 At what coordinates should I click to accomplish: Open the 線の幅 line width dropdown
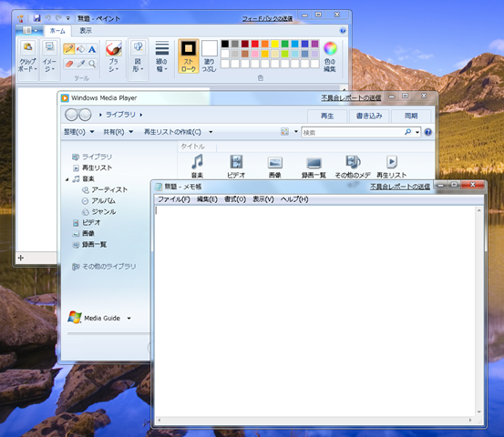[x=161, y=56]
